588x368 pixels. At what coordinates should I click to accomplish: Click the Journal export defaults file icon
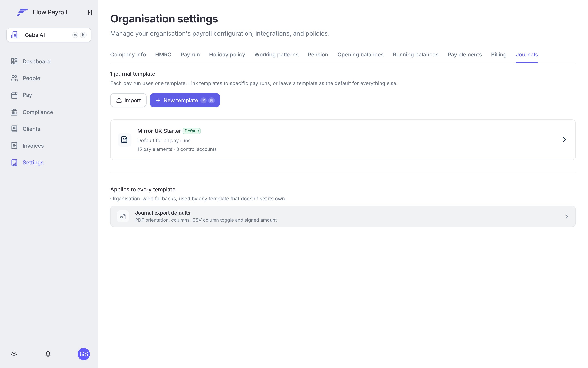coord(123,216)
